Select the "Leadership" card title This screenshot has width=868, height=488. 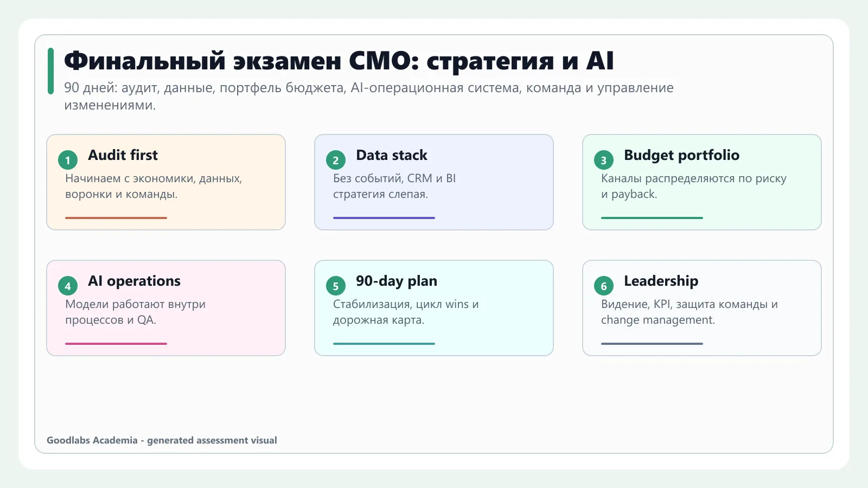[x=661, y=281]
